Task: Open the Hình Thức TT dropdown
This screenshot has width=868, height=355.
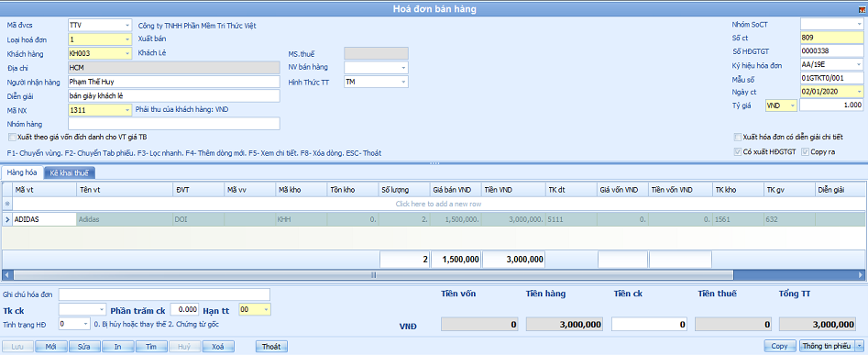Action: 403,82
